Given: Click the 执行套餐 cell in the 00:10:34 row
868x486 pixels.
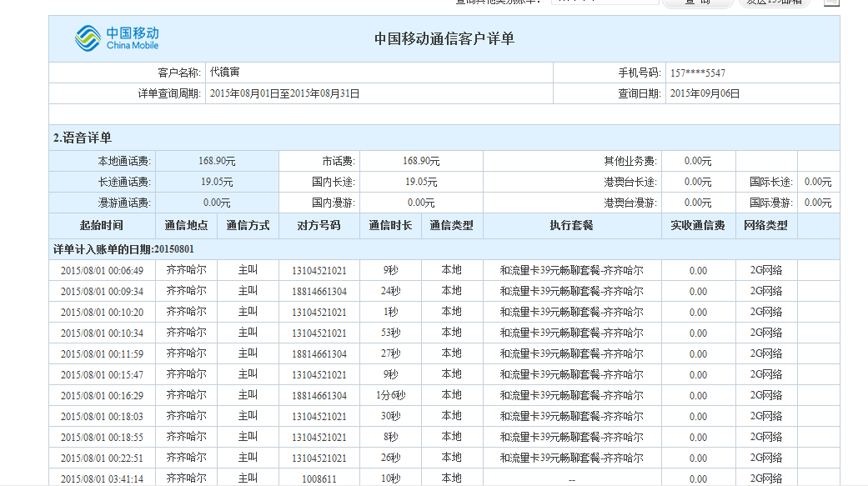Looking at the screenshot, I should click(572, 333).
